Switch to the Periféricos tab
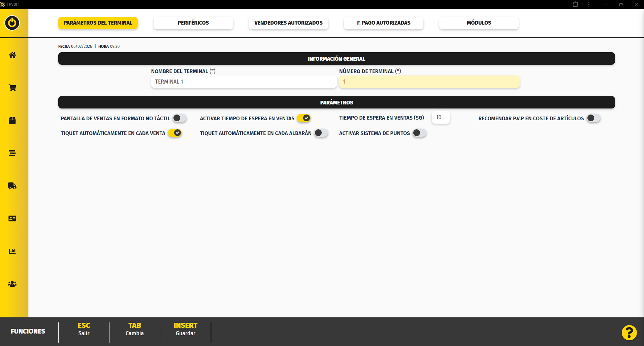The width and height of the screenshot is (644, 346). [x=193, y=23]
